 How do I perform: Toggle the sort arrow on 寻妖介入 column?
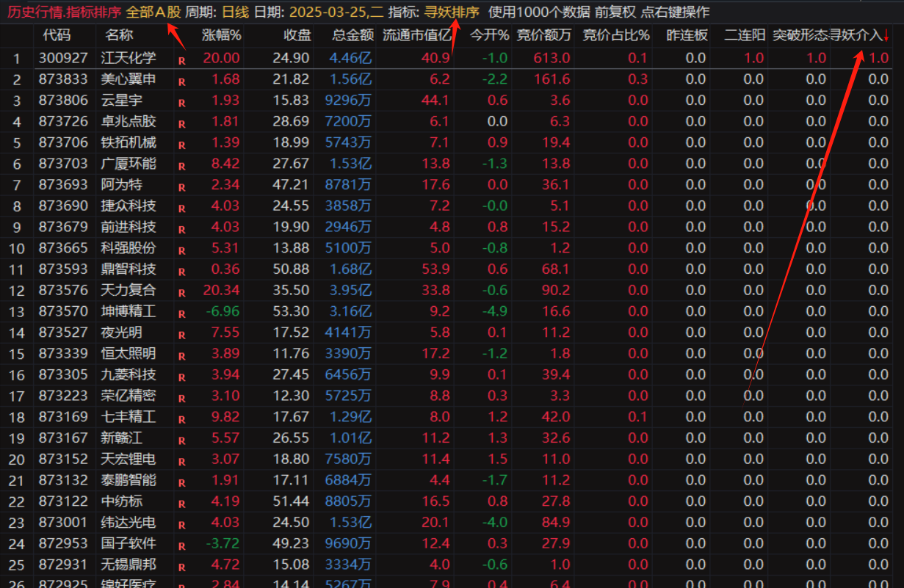886,35
